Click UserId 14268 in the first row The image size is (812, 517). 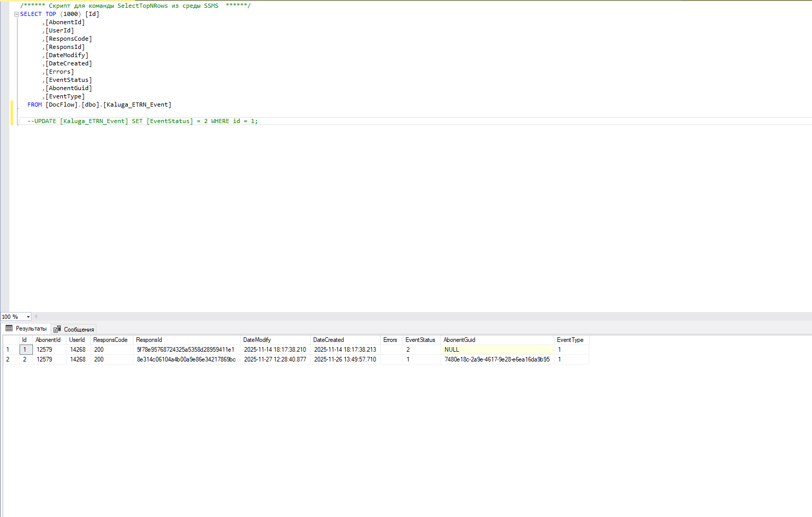pos(78,350)
